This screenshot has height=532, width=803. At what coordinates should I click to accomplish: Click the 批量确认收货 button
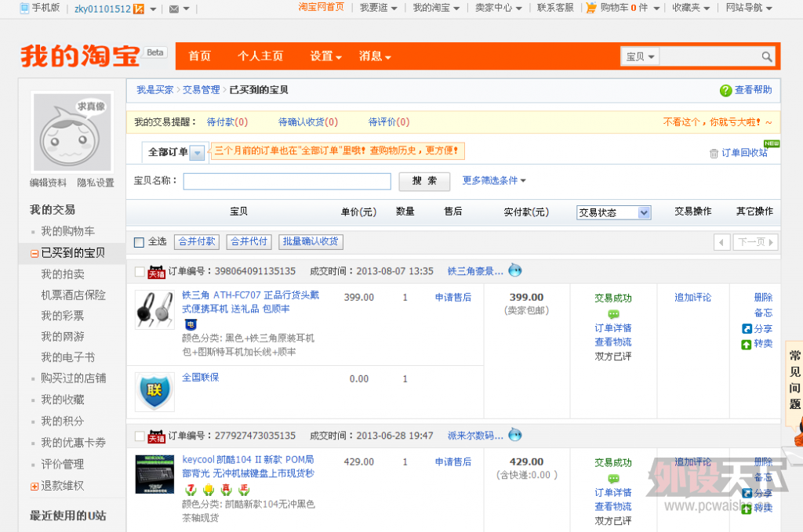[x=311, y=242]
